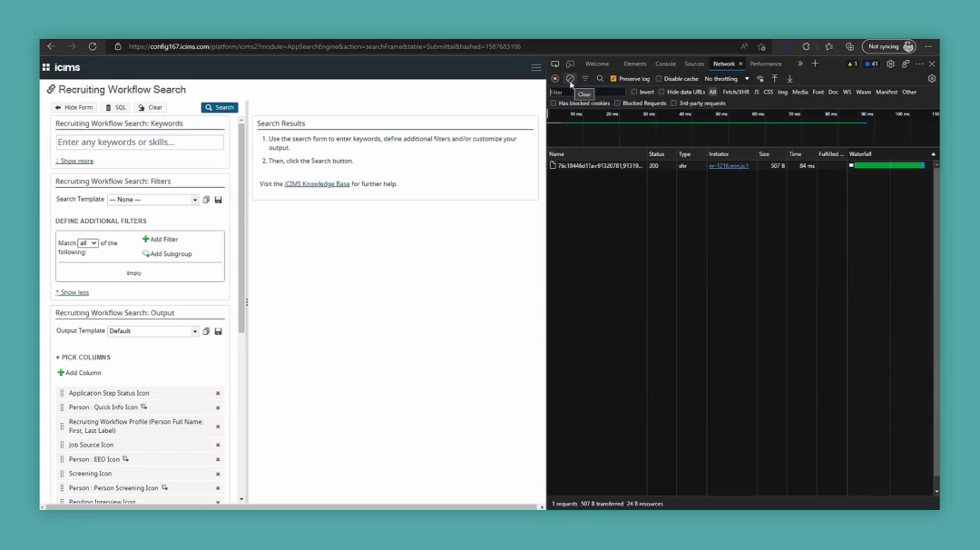Copy the permalink icon beside page title

point(51,89)
